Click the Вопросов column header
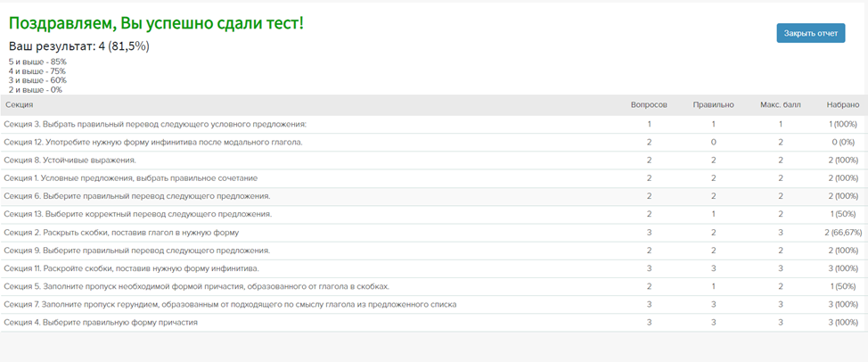The height and width of the screenshot is (362, 868). pos(649,104)
